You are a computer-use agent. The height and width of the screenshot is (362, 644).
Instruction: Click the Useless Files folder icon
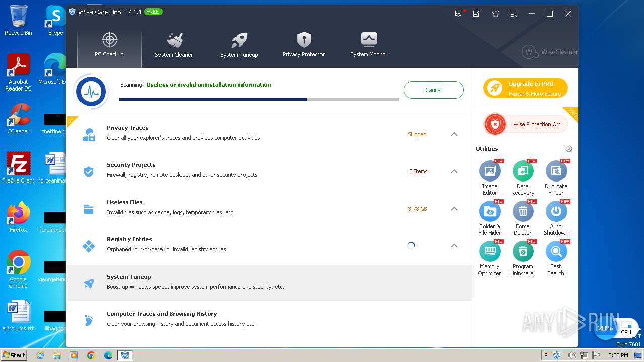89,209
